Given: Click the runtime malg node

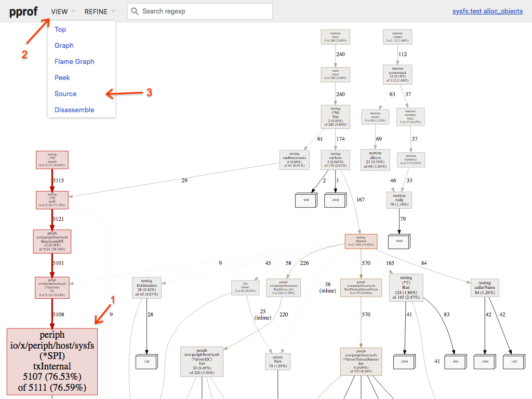Looking at the screenshot, I should pyautogui.click(x=398, y=200).
